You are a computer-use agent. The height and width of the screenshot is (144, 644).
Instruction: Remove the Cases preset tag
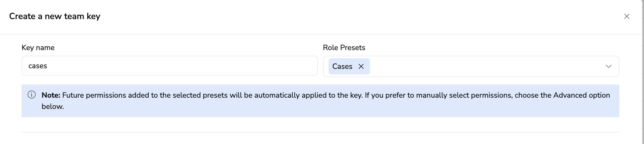pyautogui.click(x=361, y=66)
